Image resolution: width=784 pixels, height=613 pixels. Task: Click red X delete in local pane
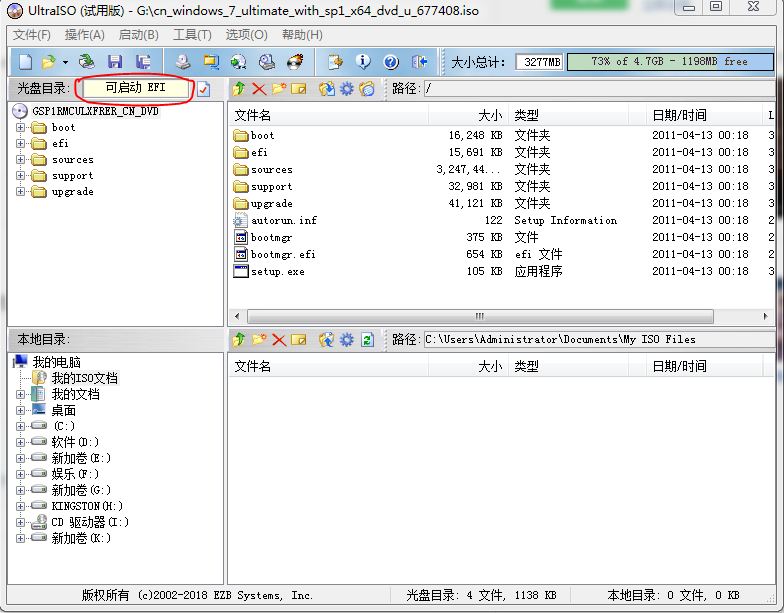279,340
